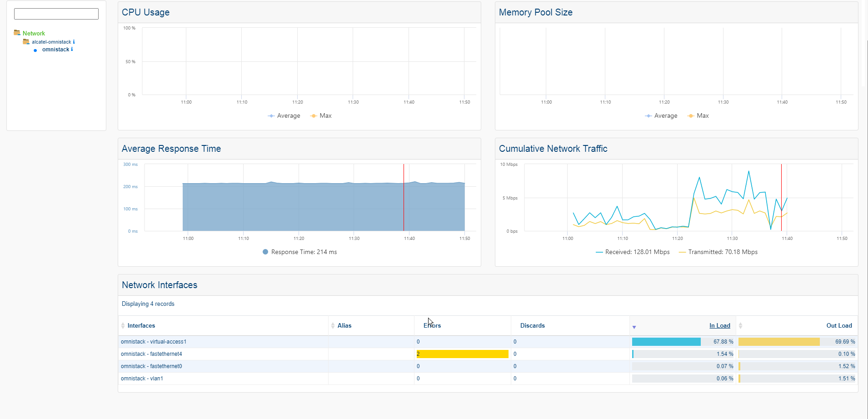
Task: Toggle Received series in Cumulative Network Traffic
Action: [x=633, y=252]
